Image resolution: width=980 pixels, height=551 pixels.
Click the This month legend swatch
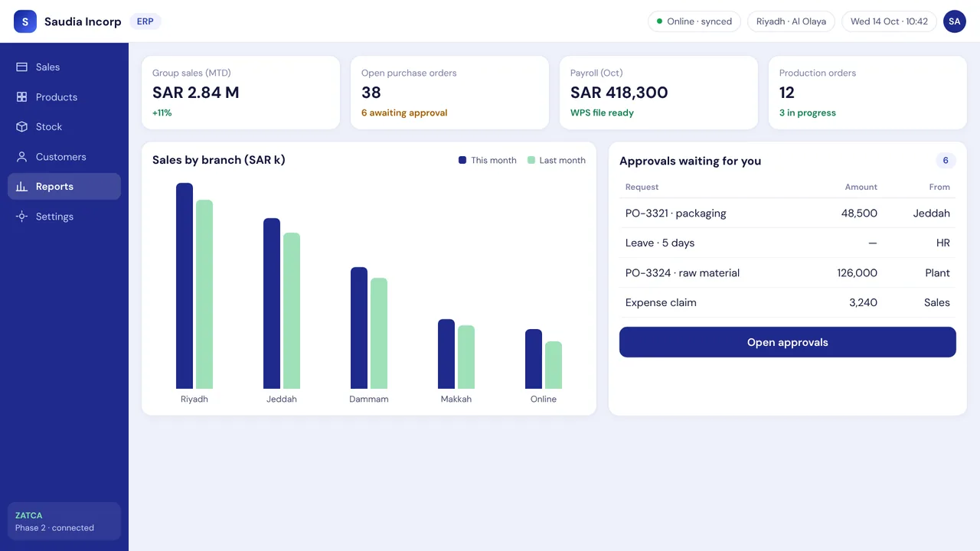(462, 160)
